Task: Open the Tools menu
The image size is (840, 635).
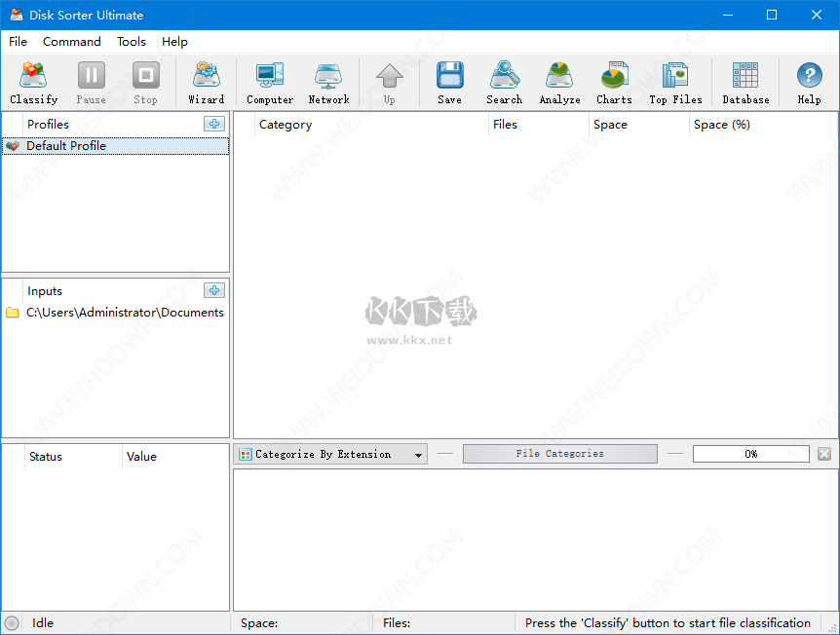Action: click(132, 41)
